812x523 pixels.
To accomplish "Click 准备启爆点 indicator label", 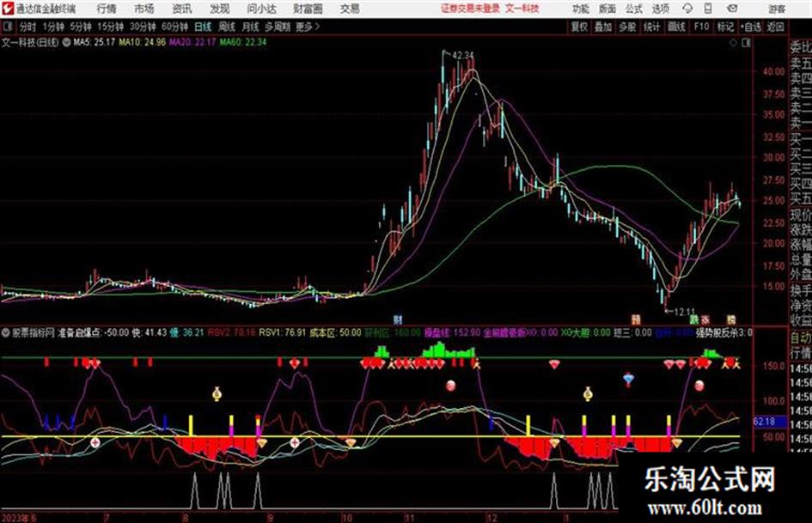I will pos(79,332).
